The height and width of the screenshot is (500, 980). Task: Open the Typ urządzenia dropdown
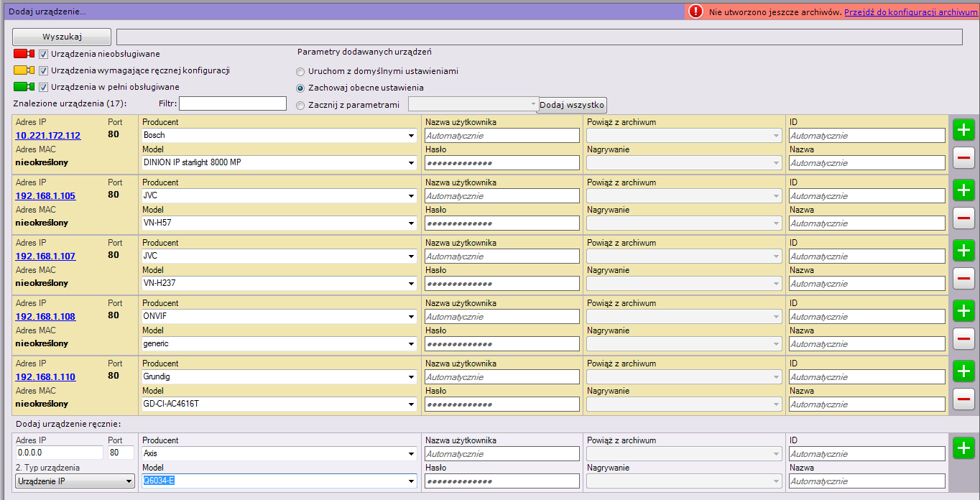coord(75,481)
